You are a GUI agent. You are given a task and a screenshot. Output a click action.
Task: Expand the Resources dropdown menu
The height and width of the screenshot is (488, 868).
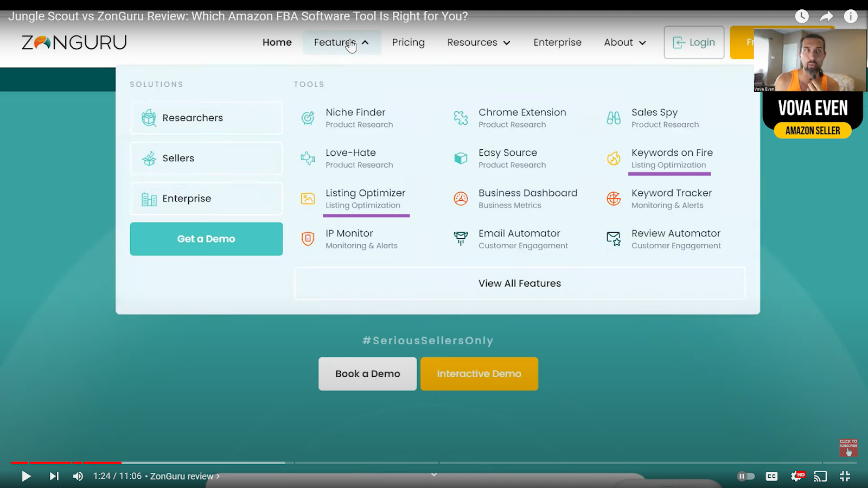pyautogui.click(x=478, y=42)
